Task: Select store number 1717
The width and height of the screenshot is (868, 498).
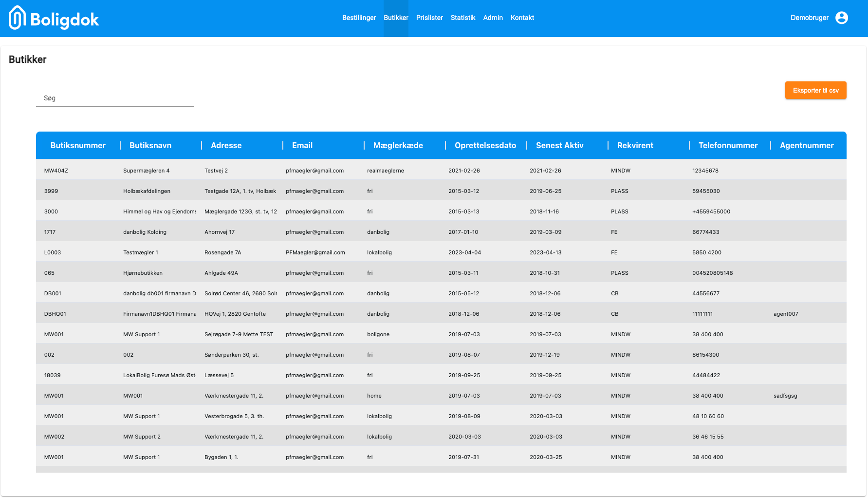Action: tap(50, 232)
